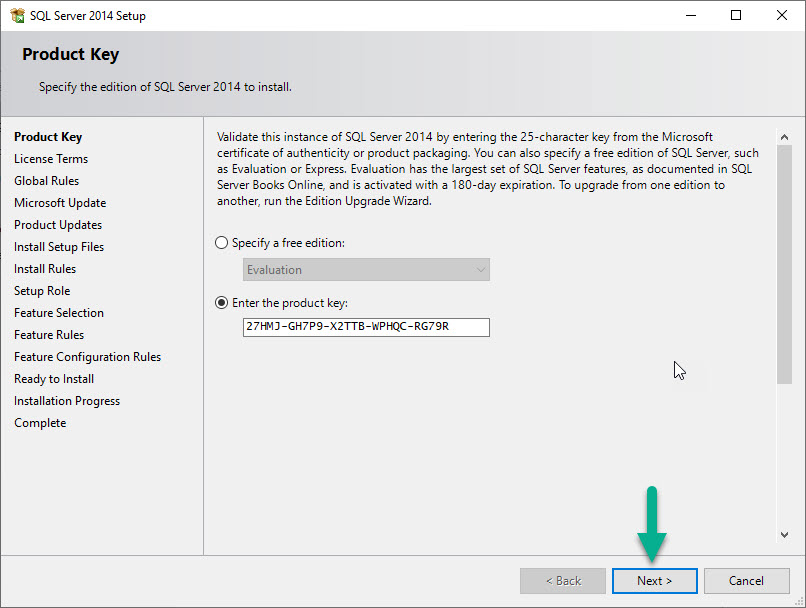Viewport: 806px width, 608px height.
Task: Select Setup Role in the step list
Action: tap(42, 291)
